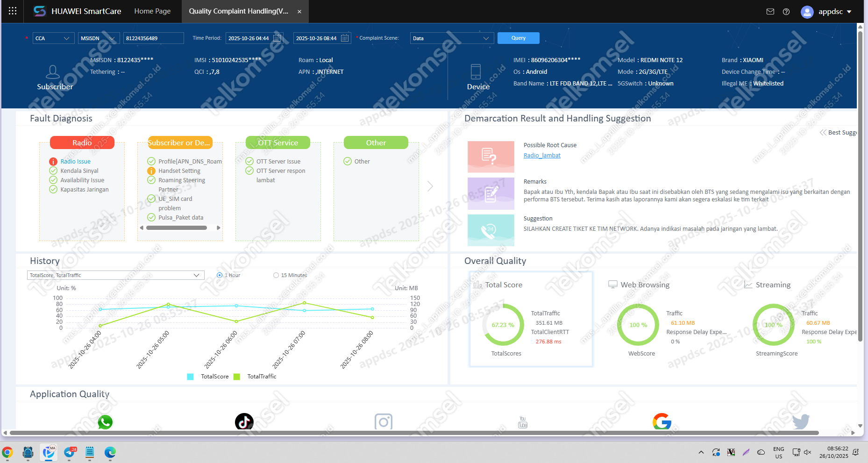Click the appdsc user avatar
Screen dimensions: 868x463
(807, 12)
